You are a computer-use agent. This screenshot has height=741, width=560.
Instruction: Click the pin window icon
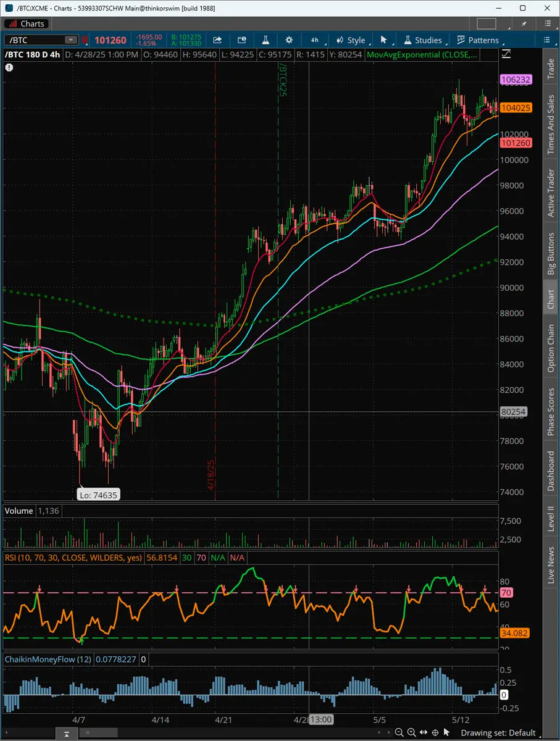[x=525, y=23]
